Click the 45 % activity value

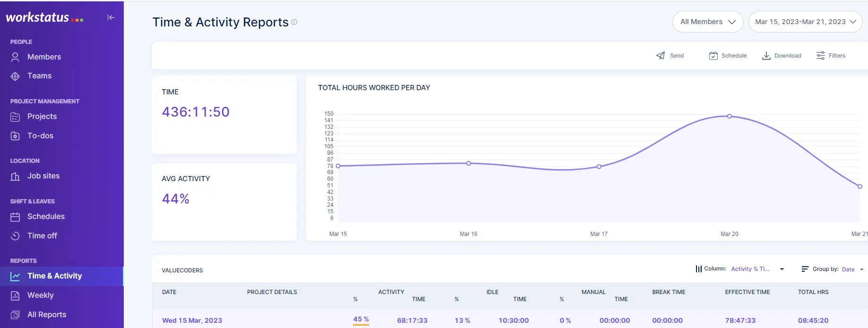tap(361, 320)
